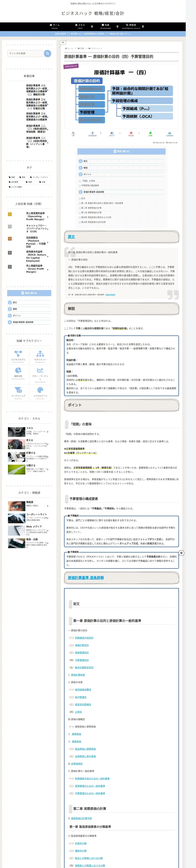The width and height of the screenshot is (196, 868).
Task: Click the magnifier search button in sidebar
Action: coord(47,54)
